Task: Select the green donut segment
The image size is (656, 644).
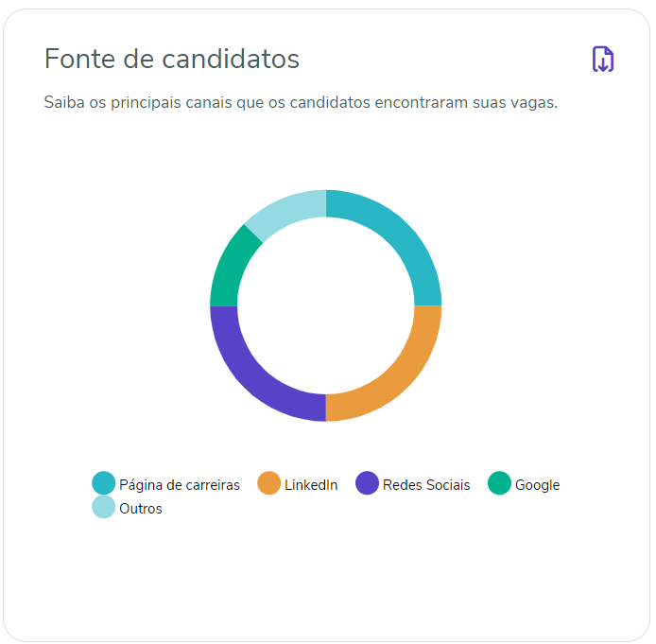Action: coord(228,266)
